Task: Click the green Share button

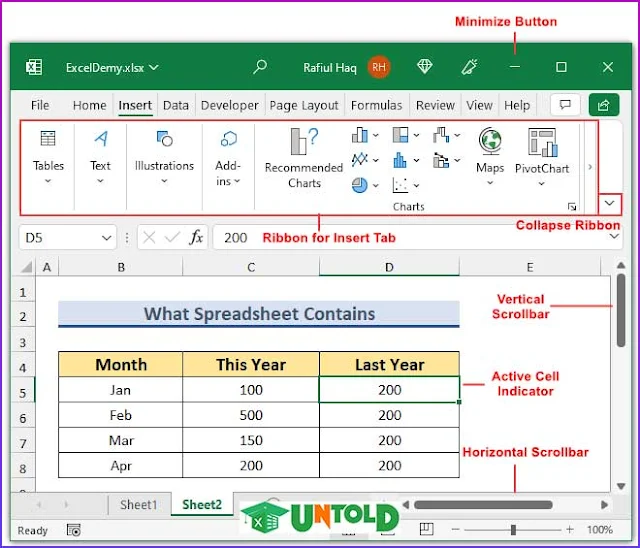Action: tap(604, 105)
